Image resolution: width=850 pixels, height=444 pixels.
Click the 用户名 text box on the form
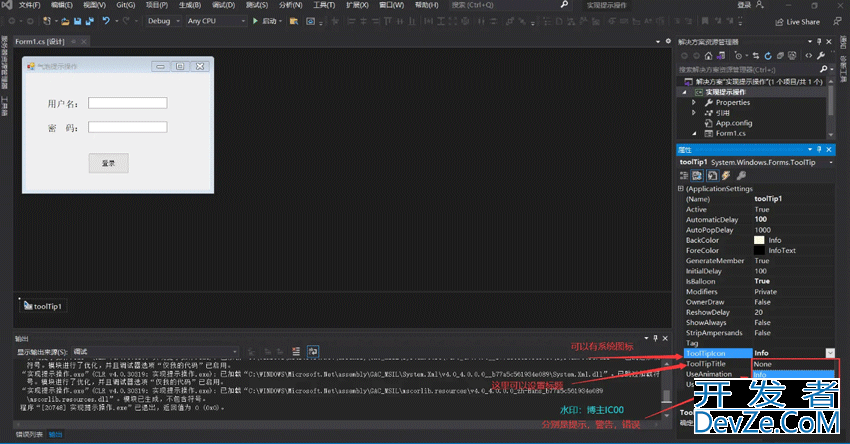127,103
